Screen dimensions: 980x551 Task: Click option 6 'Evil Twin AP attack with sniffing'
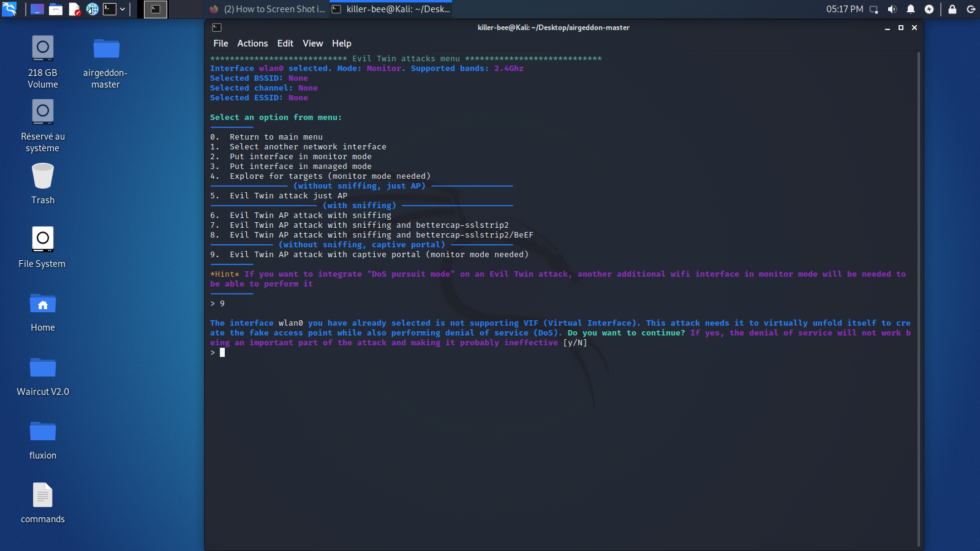coord(301,216)
